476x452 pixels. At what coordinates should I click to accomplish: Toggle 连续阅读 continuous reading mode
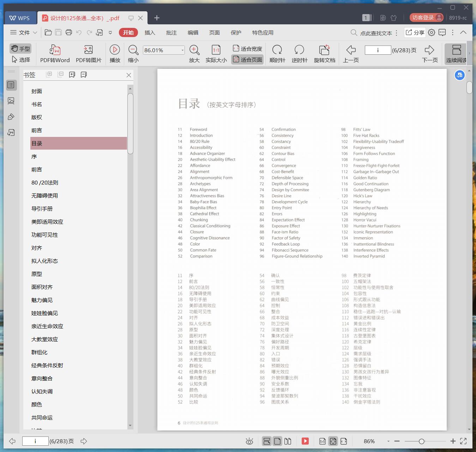456,54
